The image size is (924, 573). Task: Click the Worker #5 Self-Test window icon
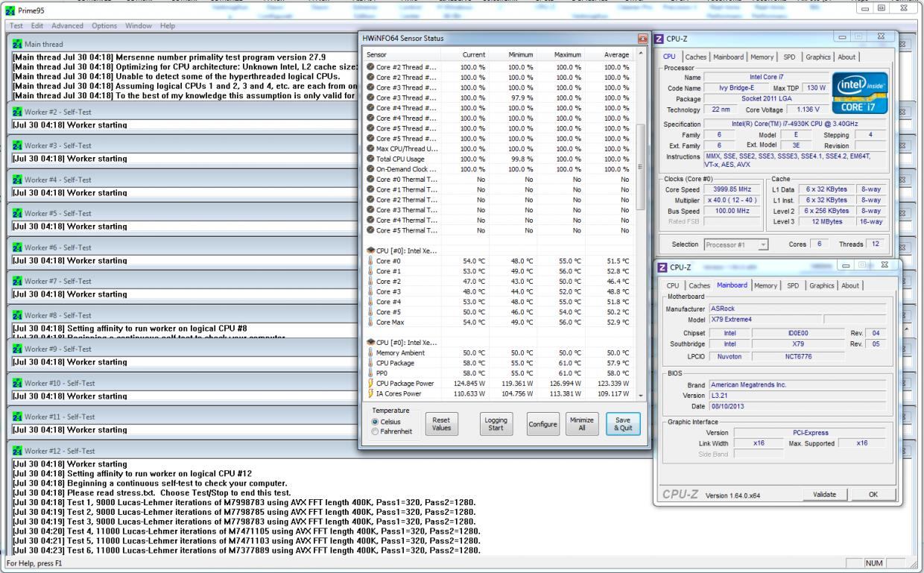click(x=17, y=214)
